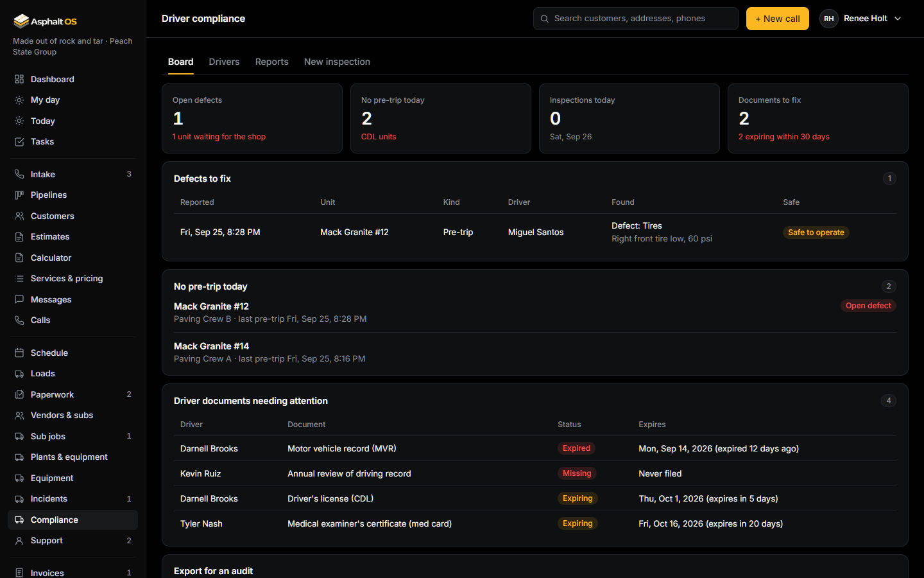Click the Customers people icon

[19, 216]
